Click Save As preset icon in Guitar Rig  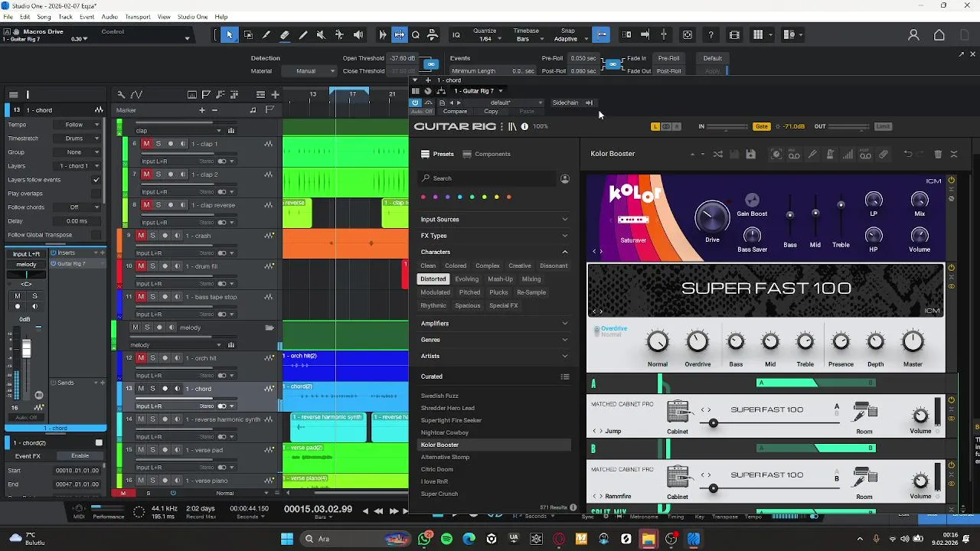[x=750, y=154]
